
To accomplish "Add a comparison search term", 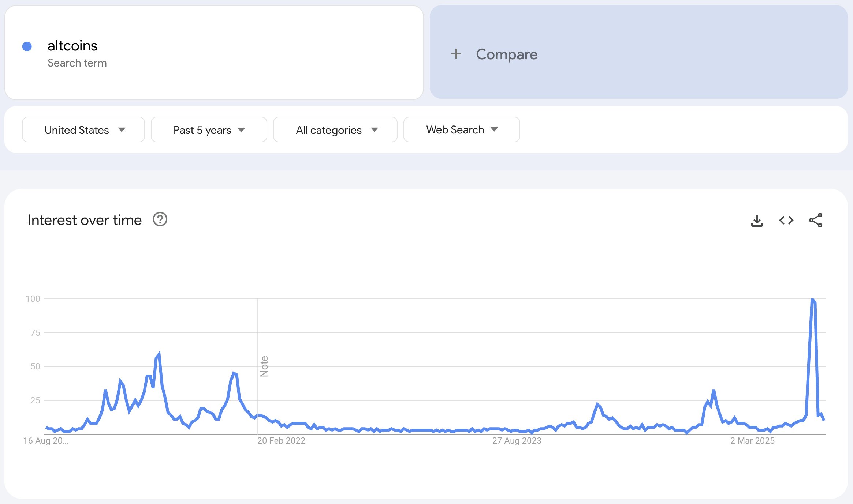I will point(507,54).
